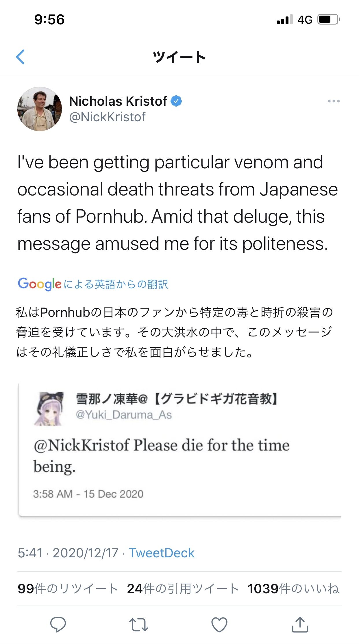View the 24 quote tweets list

[183, 589]
